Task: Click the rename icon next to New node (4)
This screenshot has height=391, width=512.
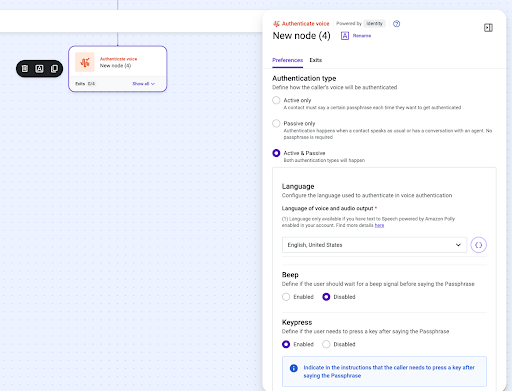Action: 345,36
